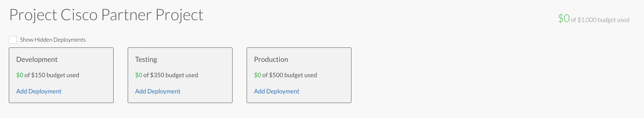Select the Testing environment title
The width and height of the screenshot is (644, 118).
(146, 59)
